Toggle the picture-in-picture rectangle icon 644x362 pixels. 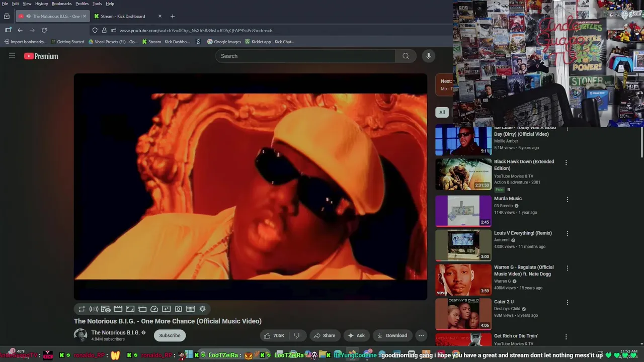click(x=130, y=309)
